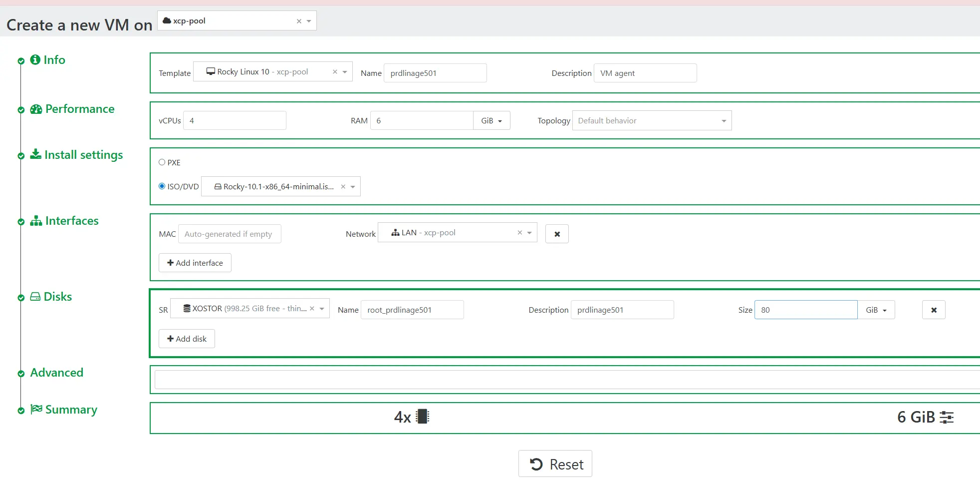Image resolution: width=980 pixels, height=483 pixels.
Task: Click the MAC address input field
Action: point(230,234)
